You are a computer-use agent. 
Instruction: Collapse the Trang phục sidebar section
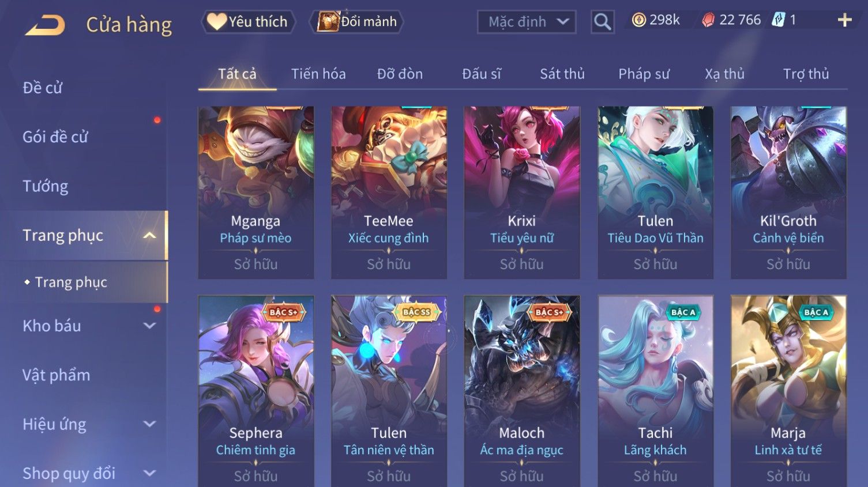(149, 235)
